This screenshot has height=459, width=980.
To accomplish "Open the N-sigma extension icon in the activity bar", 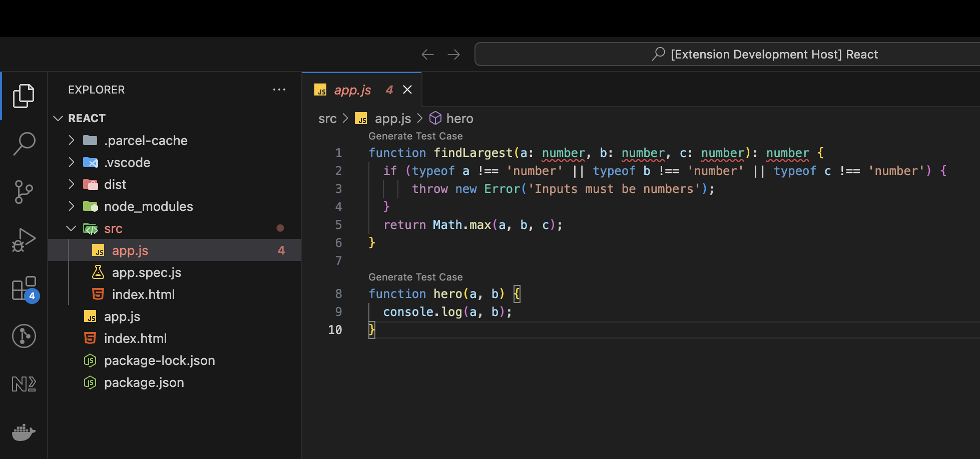I will click(x=24, y=383).
